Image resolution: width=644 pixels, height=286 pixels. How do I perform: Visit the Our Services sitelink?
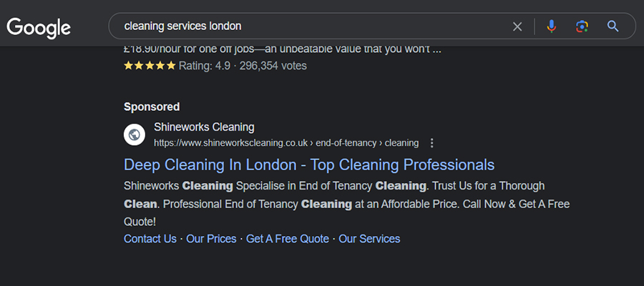[x=369, y=239]
